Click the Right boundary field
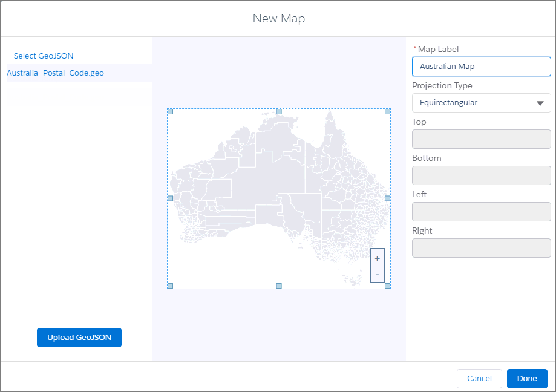556x392 pixels. (x=481, y=248)
